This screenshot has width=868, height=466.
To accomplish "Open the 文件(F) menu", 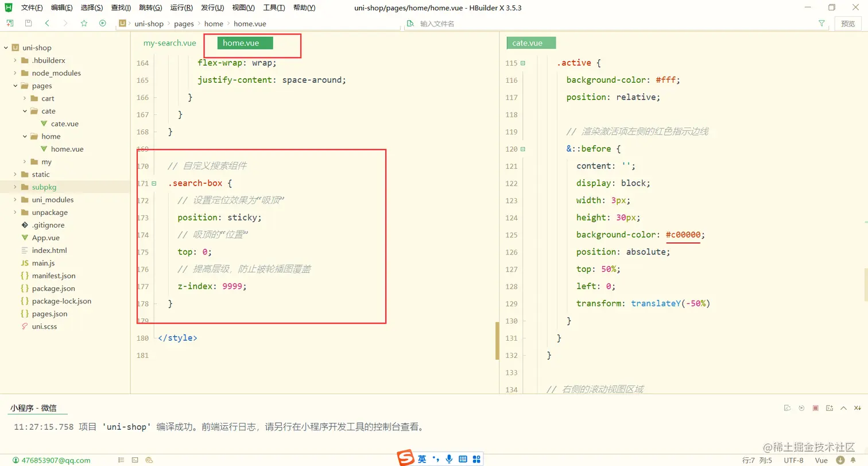I will pyautogui.click(x=32, y=8).
